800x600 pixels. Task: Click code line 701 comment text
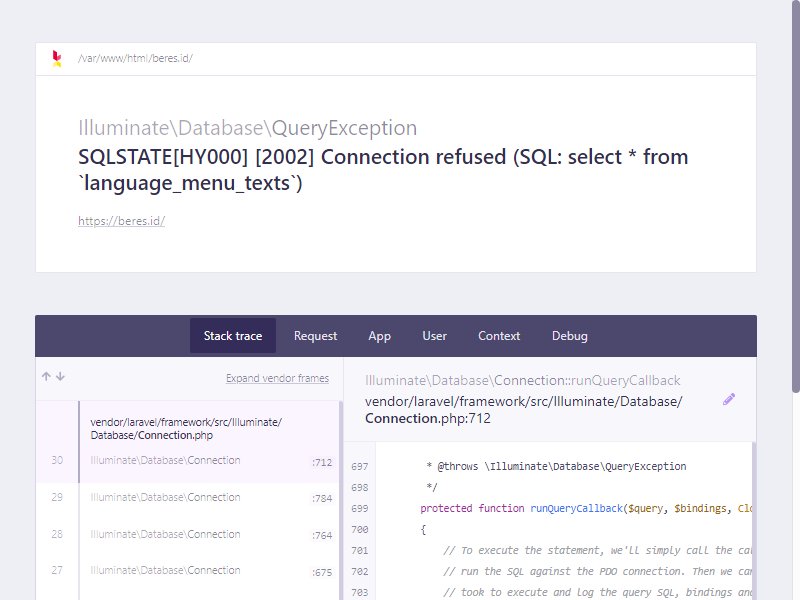click(597, 551)
